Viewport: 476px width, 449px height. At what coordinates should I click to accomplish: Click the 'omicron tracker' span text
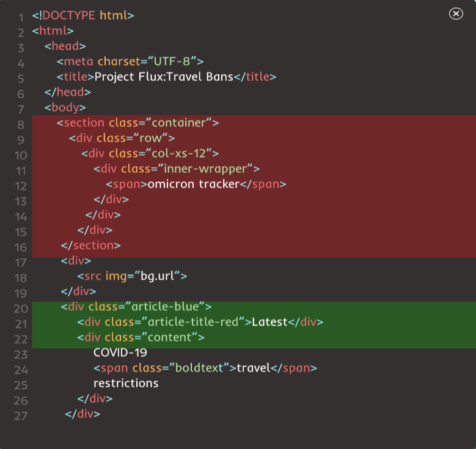pyautogui.click(x=193, y=184)
